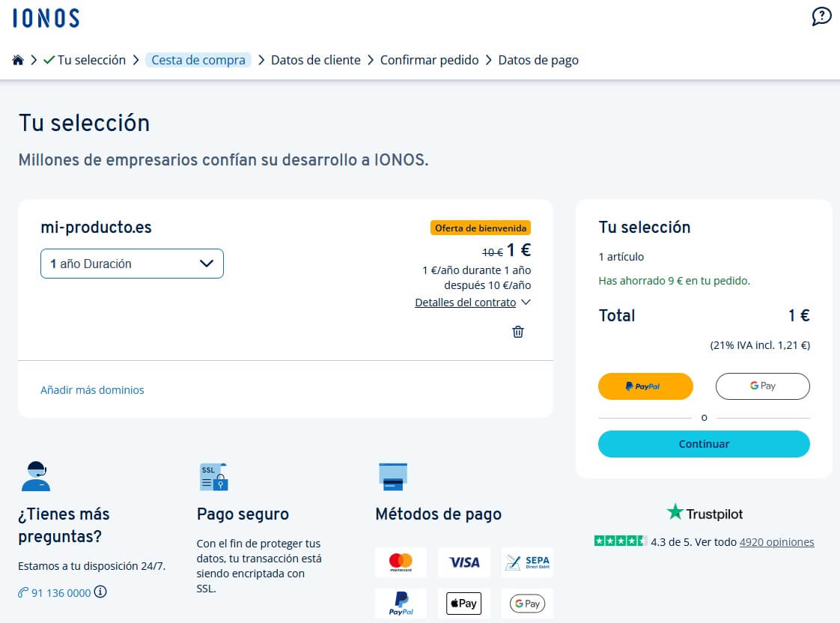
Task: Open the '4920 opiniones' Trustpilot link
Action: click(x=776, y=541)
